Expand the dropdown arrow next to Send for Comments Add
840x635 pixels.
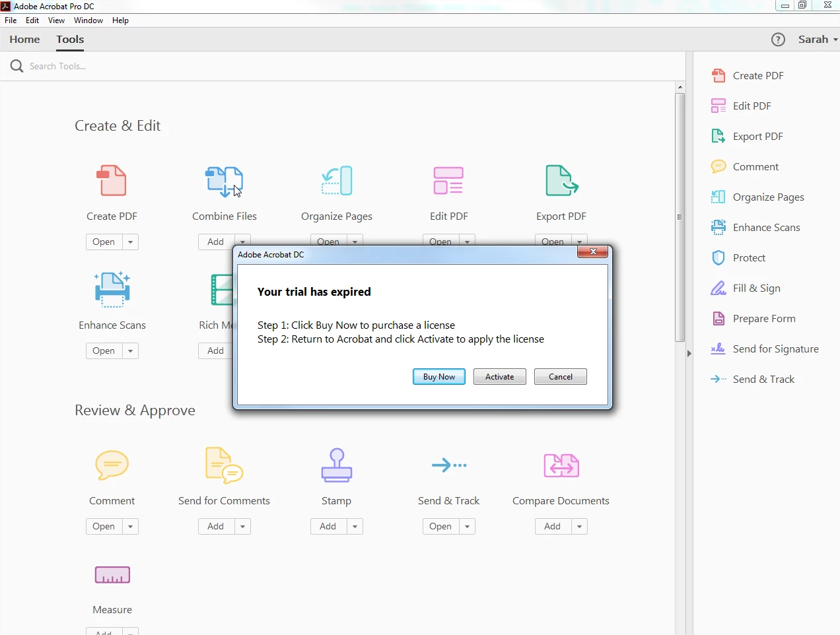[242, 527]
